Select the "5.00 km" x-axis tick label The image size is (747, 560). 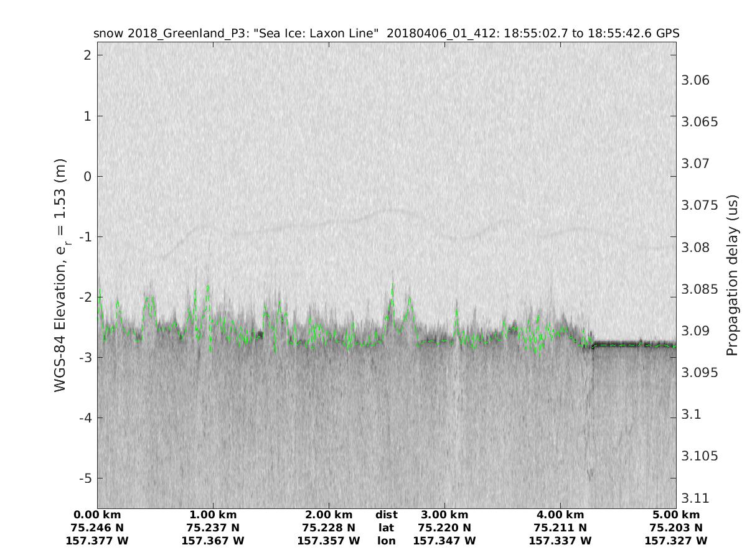point(676,515)
